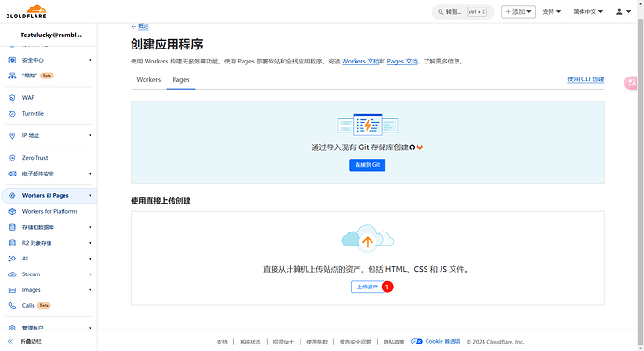Viewport: 644px width, 351px height.
Task: Collapse sidebar via the double-chevron icon
Action: [10, 341]
